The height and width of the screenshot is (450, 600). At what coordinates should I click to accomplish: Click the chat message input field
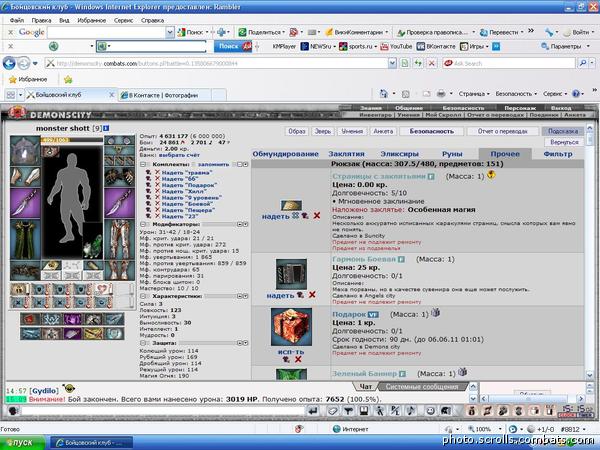pos(163,411)
